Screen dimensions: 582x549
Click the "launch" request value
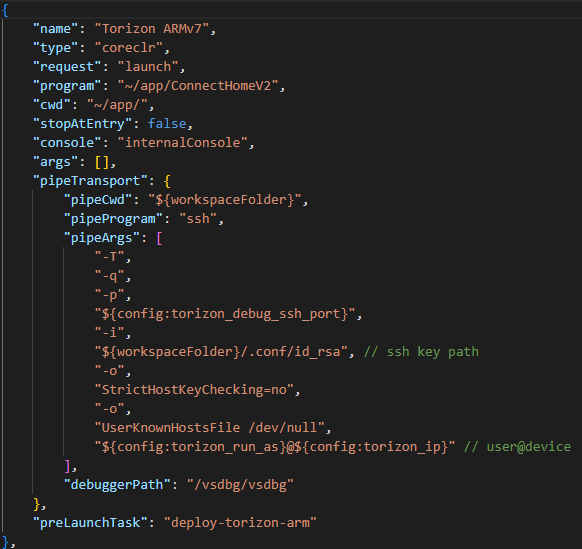click(148, 67)
